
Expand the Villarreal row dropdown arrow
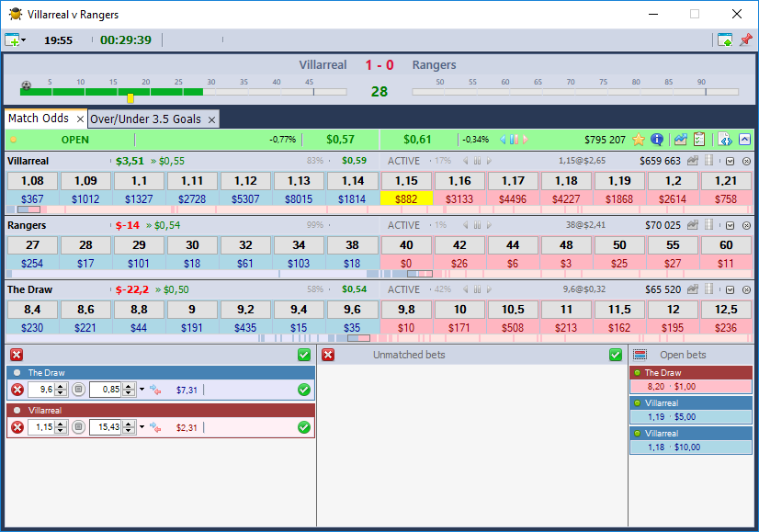731,161
